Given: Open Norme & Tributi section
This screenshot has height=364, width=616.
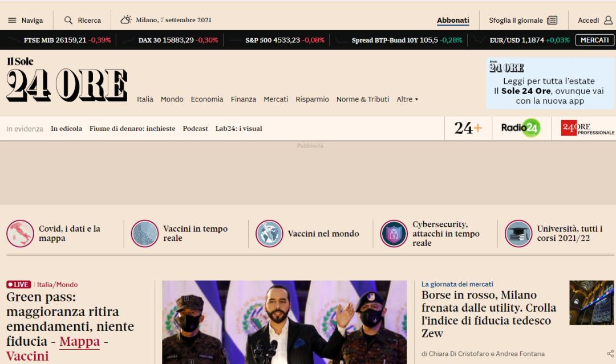Looking at the screenshot, I should click(363, 99).
